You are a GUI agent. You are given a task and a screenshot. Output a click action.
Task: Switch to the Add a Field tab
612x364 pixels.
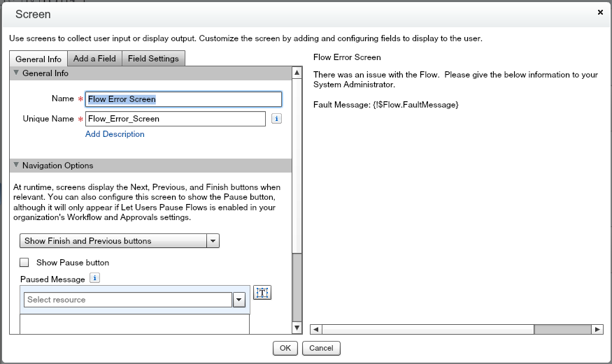(95, 59)
